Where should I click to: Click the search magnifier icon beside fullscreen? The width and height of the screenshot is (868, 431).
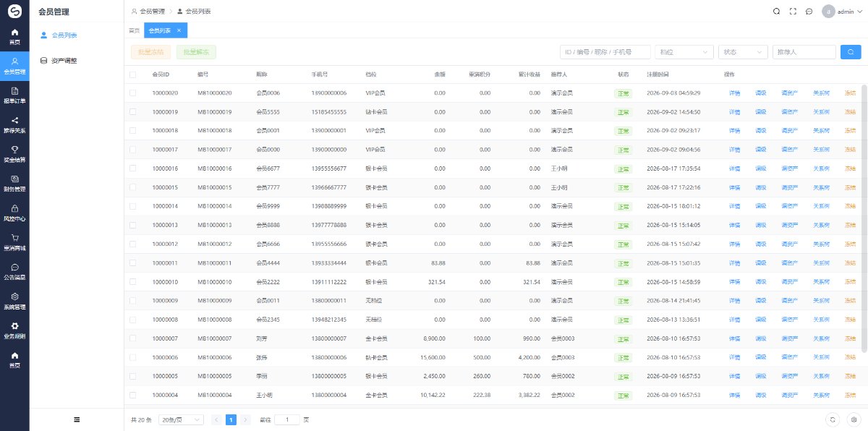(x=776, y=12)
